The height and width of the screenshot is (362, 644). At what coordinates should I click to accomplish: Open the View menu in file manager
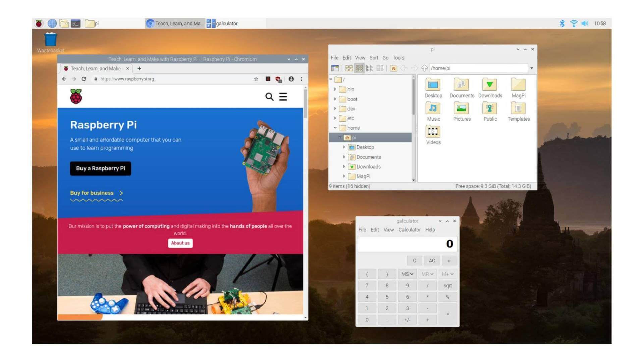pyautogui.click(x=360, y=57)
